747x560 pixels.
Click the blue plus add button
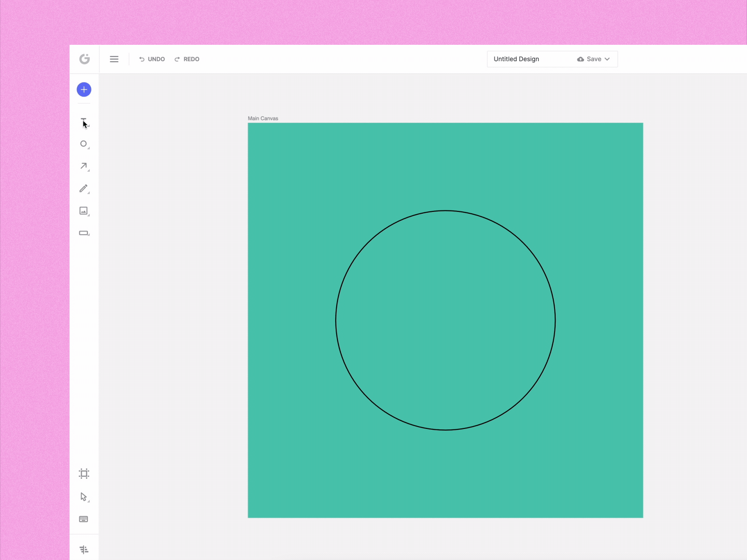[84, 90]
